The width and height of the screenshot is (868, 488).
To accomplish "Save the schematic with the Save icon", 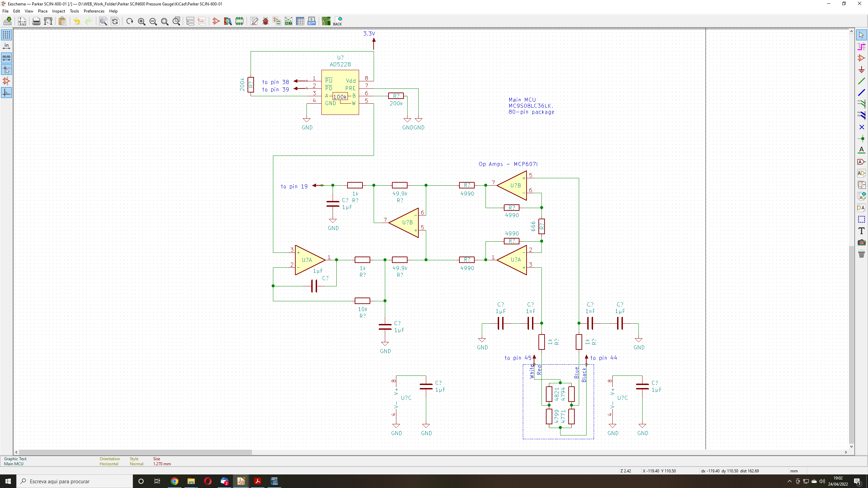I will 7,21.
